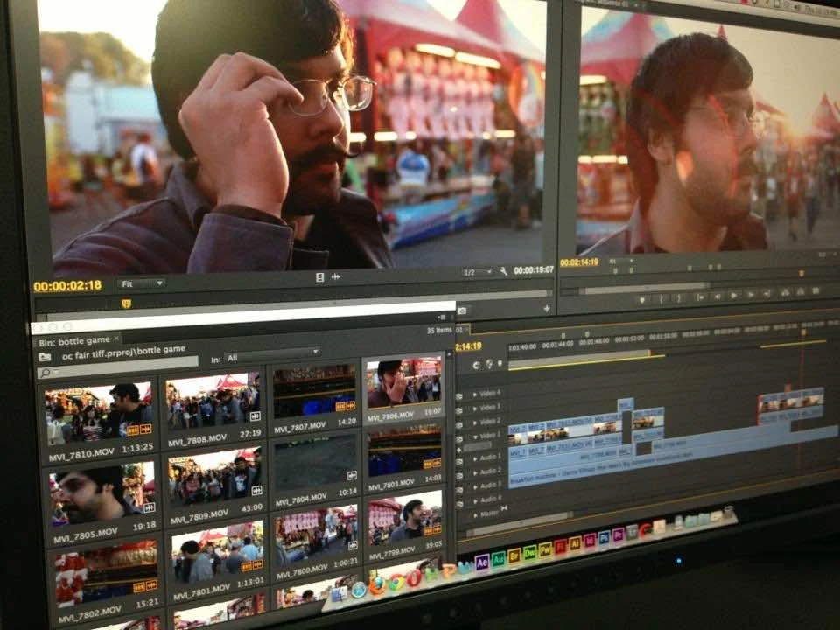Click Go to In point button
The image size is (840, 630).
(x=701, y=297)
